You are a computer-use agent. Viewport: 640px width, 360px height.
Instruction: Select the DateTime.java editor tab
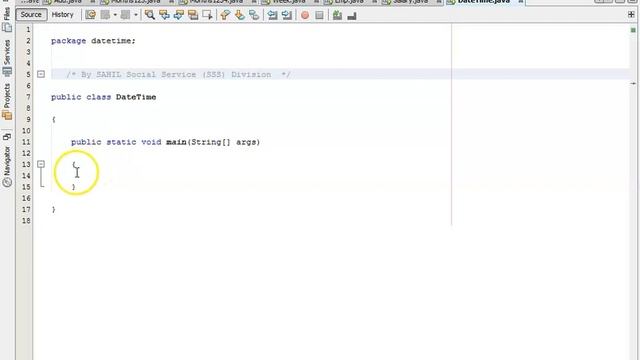pyautogui.click(x=484, y=2)
